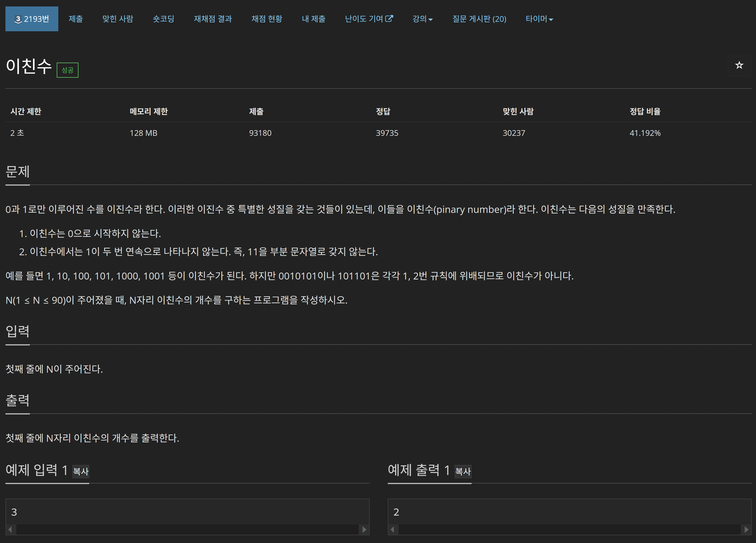Click the favorite star icon
Image resolution: width=756 pixels, height=543 pixels.
tap(739, 65)
